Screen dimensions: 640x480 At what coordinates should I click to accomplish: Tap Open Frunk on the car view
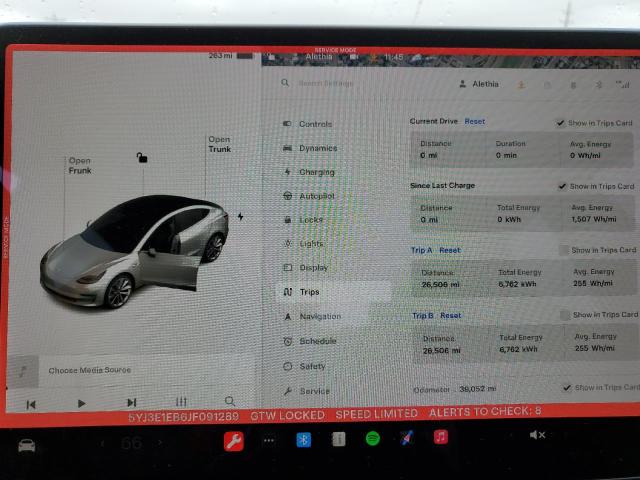tap(80, 166)
